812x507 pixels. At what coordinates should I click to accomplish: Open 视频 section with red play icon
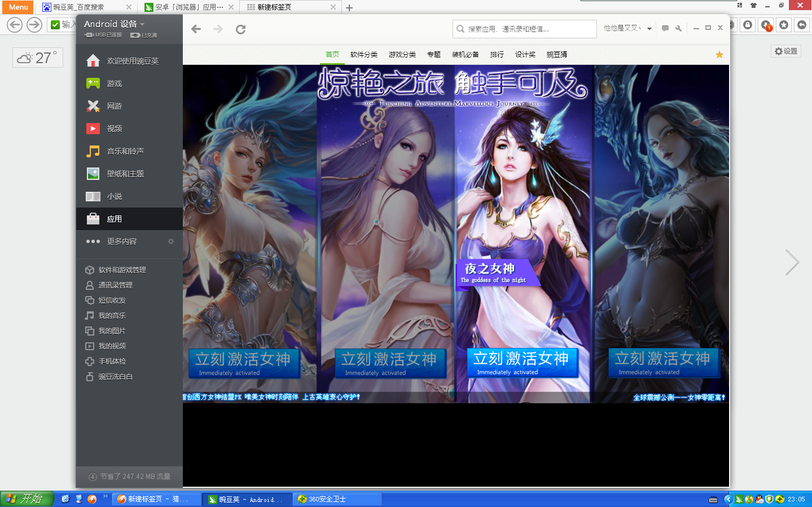[114, 129]
